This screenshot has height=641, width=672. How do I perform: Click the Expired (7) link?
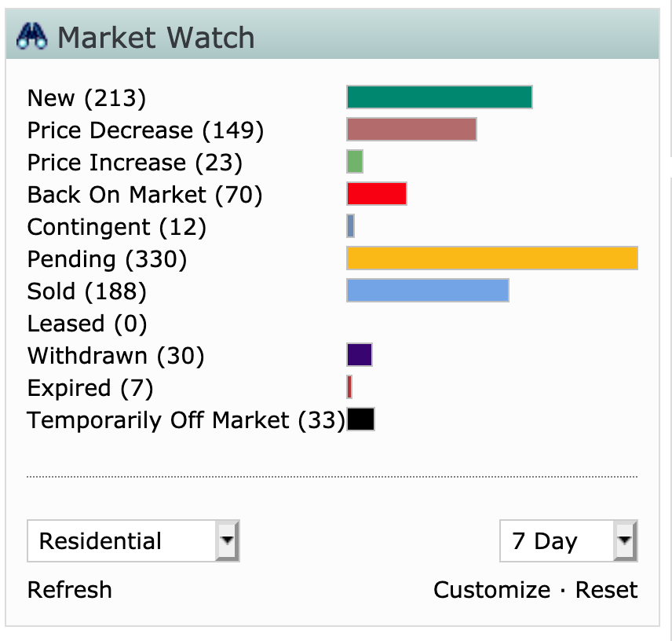tap(89, 389)
